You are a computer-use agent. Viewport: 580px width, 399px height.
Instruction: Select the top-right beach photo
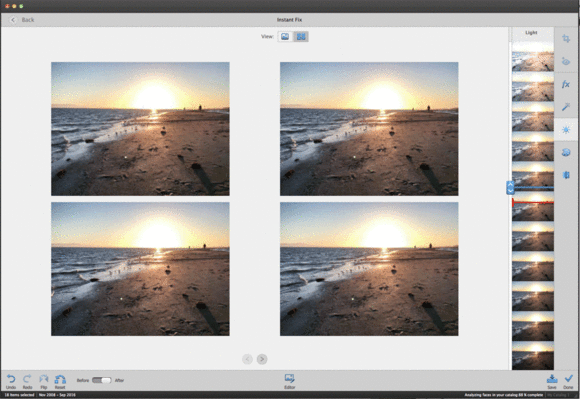click(x=369, y=129)
